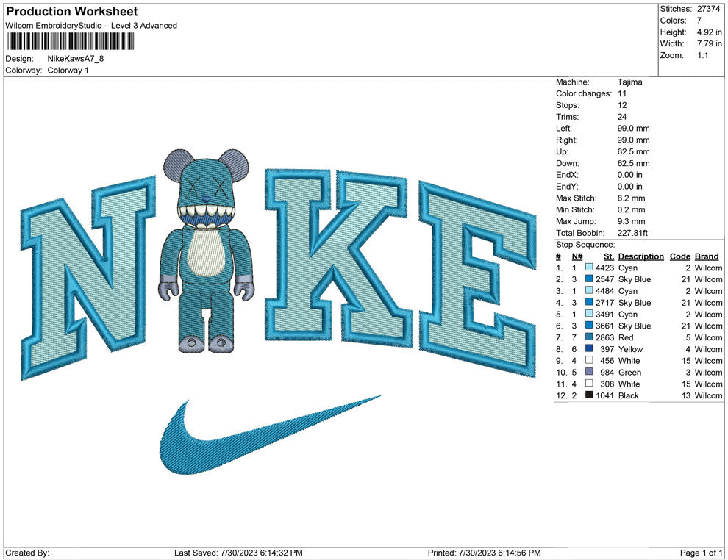
Task: Click the Color changes value 11
Action: [622, 94]
